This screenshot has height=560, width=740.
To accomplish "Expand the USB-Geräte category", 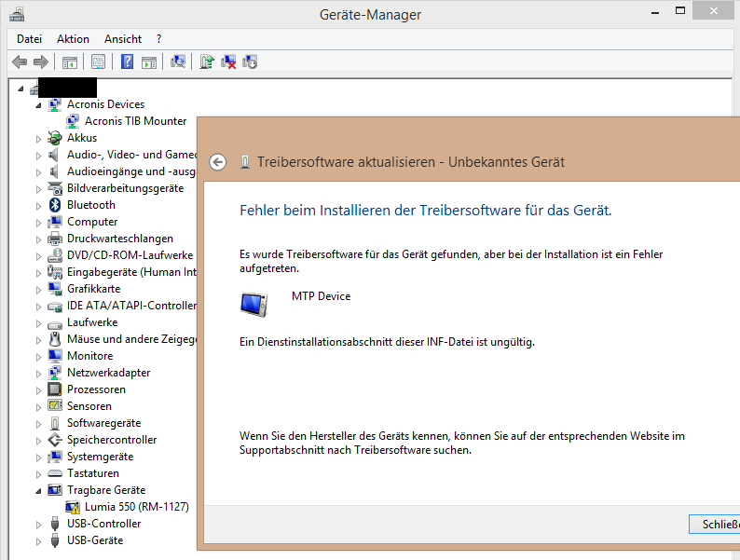I will (38, 541).
